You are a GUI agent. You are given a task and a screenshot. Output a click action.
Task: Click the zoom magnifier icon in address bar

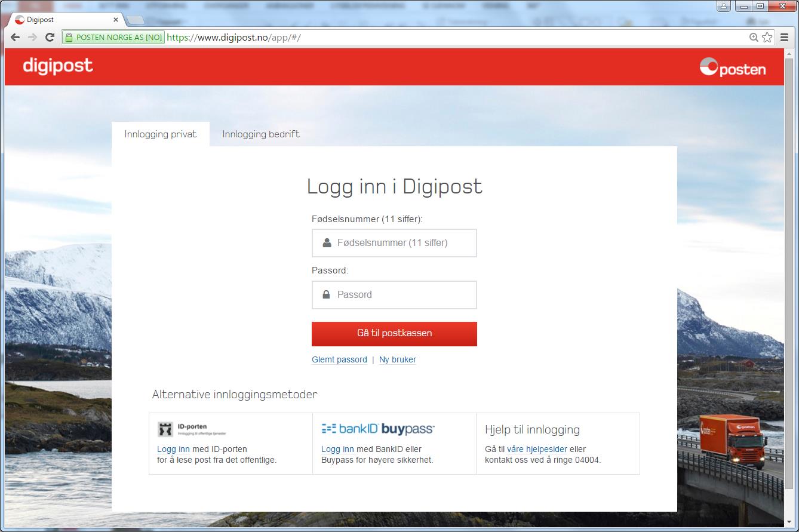pyautogui.click(x=754, y=38)
